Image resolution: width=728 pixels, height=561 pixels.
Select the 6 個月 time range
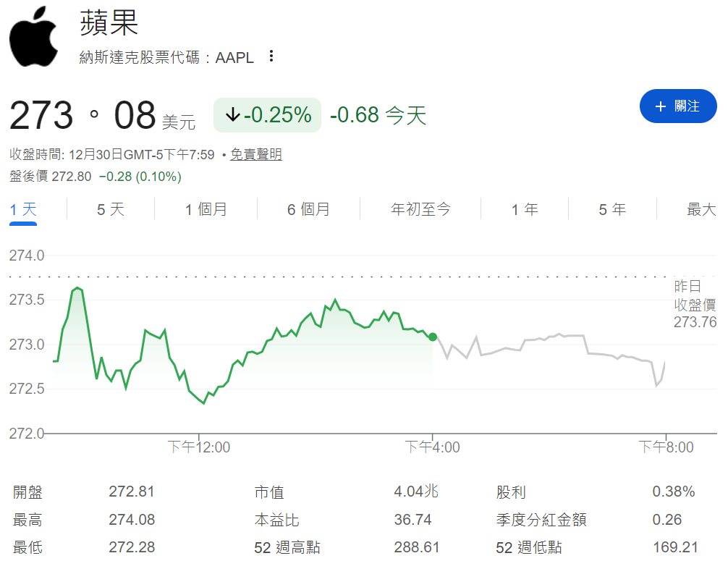(x=308, y=209)
